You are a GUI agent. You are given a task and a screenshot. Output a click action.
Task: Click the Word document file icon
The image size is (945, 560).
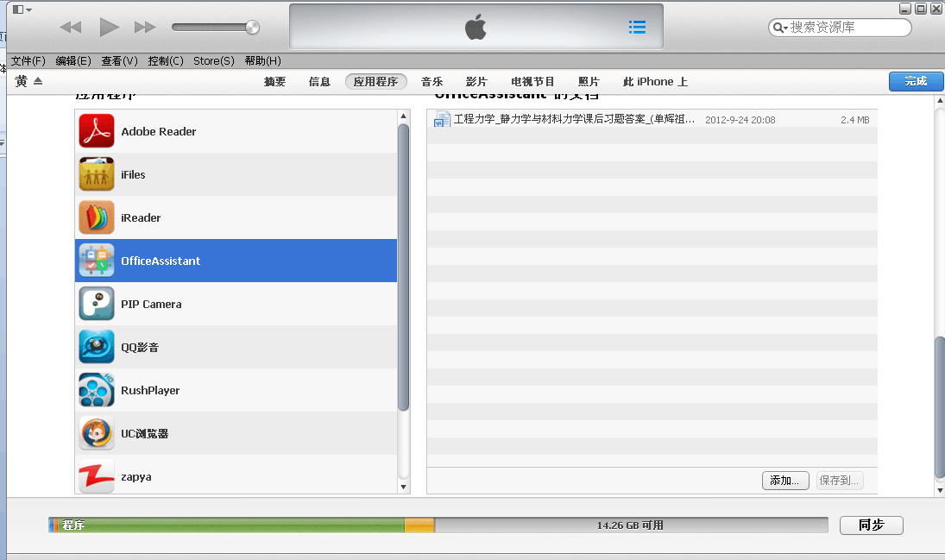pyautogui.click(x=442, y=119)
